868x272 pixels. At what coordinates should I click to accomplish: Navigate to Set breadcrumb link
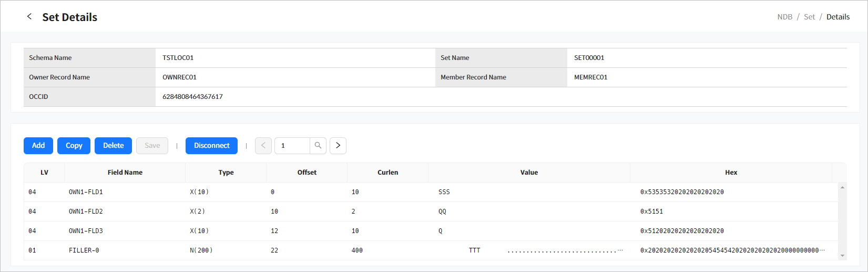pyautogui.click(x=809, y=17)
